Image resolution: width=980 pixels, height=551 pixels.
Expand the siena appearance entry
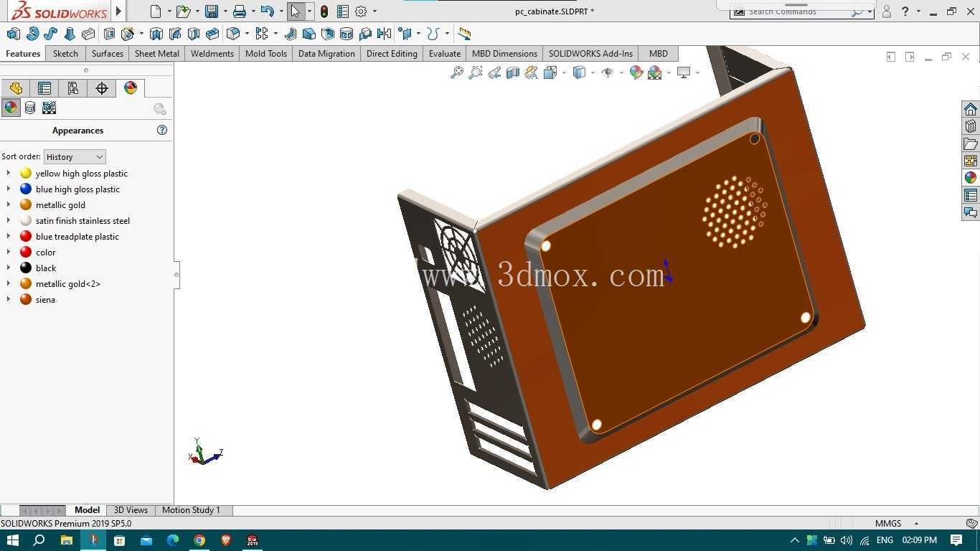(x=8, y=299)
